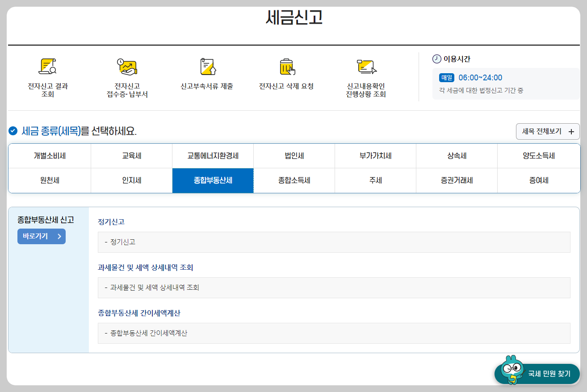Viewport: 587px width, 392px height.
Task: Click the 국세 민원 찾기 button
Action: tap(537, 374)
